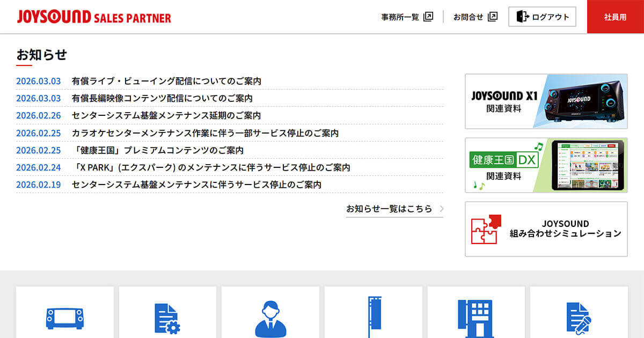Click the chevron next to お知らせ一覧はこちら

tap(441, 209)
